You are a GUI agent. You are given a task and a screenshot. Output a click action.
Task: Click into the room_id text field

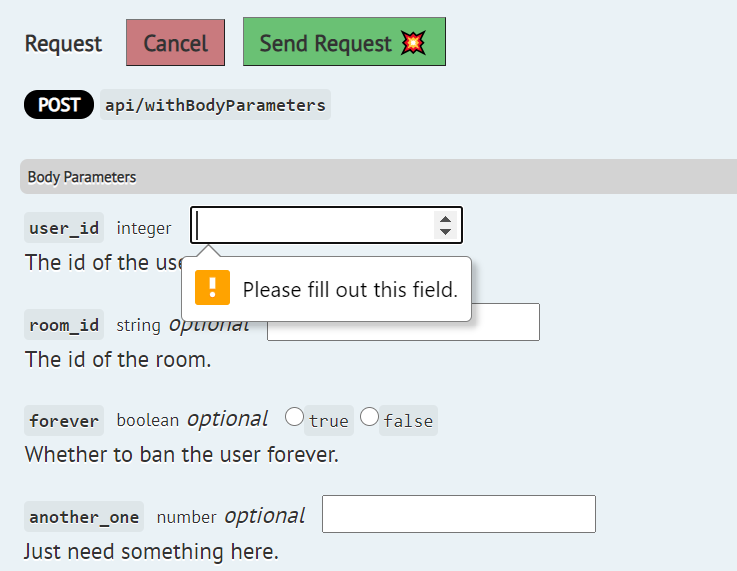[505, 322]
